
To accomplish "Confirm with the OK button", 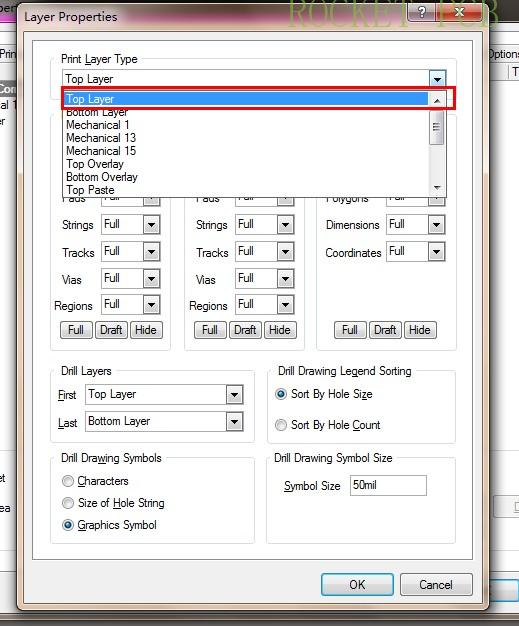I will [x=357, y=585].
